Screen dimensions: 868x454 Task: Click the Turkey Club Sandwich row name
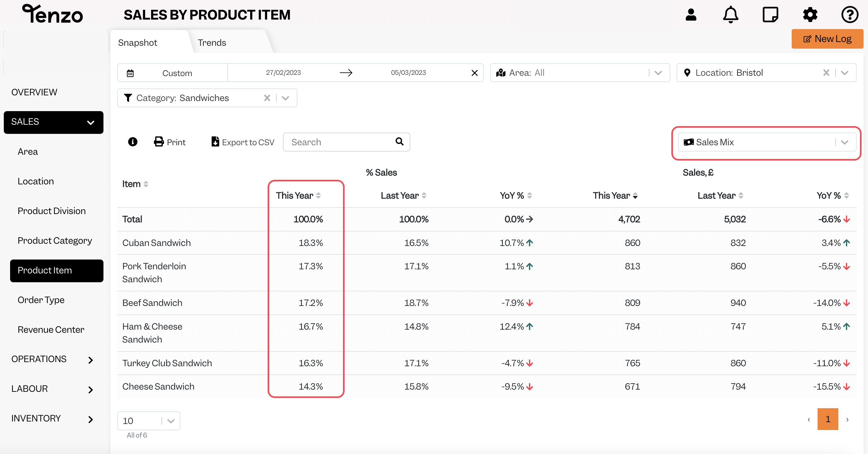pos(167,363)
